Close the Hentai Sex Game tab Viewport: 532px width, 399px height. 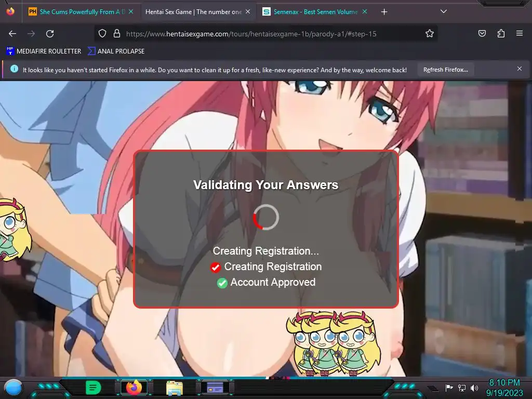[248, 11]
